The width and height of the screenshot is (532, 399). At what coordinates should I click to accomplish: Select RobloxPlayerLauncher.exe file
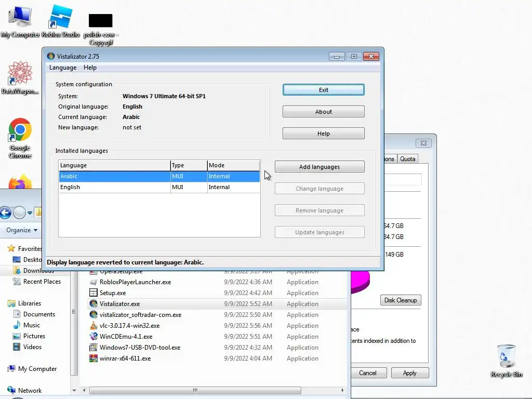tap(217, 282)
